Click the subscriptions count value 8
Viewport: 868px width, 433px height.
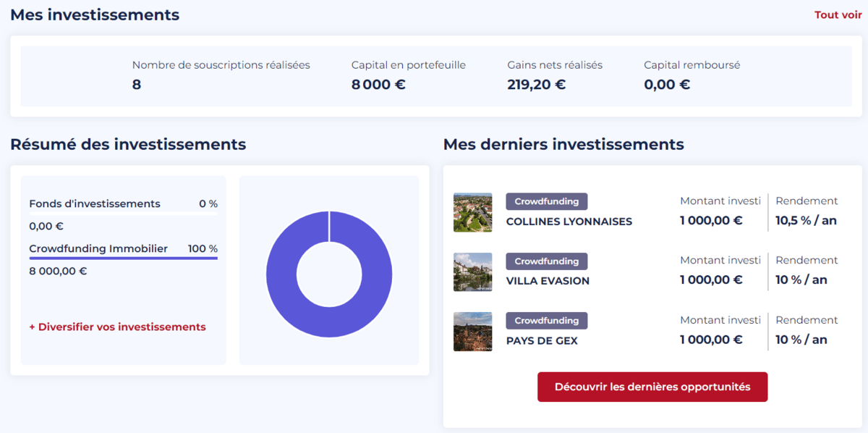(137, 85)
